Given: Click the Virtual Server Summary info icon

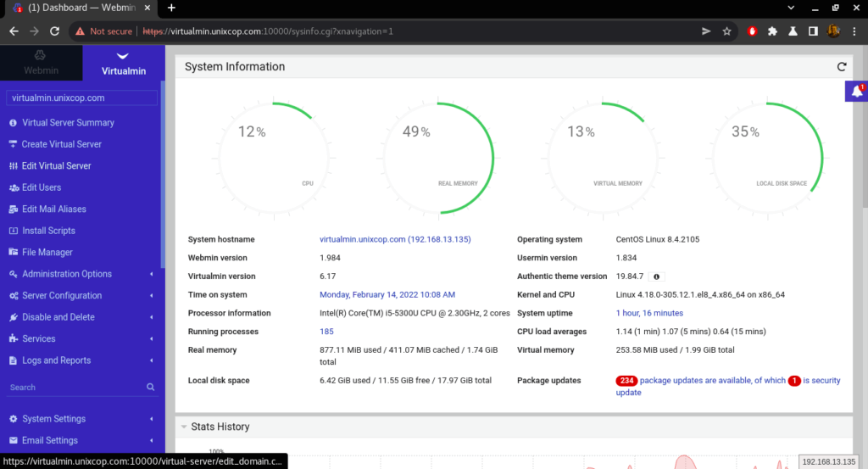Looking at the screenshot, I should (13, 123).
